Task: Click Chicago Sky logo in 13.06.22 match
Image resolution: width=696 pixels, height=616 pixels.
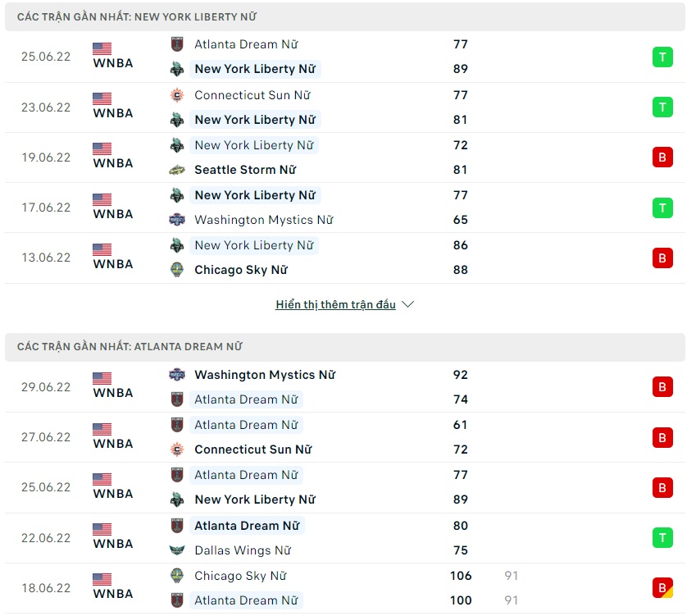Action: point(177,270)
